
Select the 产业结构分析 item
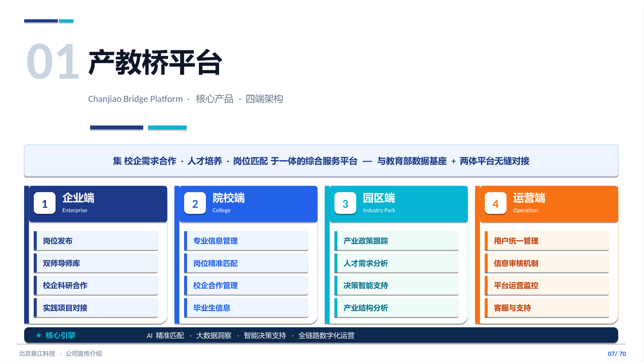pos(396,308)
